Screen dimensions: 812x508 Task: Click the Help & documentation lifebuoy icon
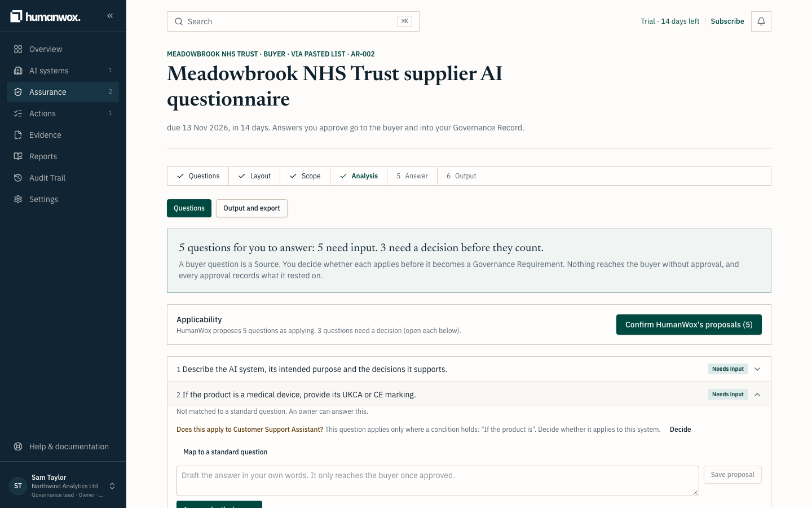coord(18,446)
